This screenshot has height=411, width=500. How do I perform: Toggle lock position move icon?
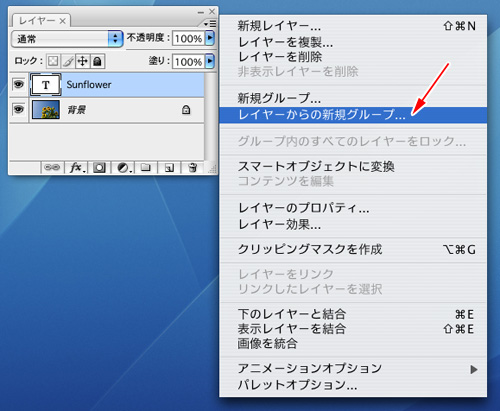(x=82, y=61)
